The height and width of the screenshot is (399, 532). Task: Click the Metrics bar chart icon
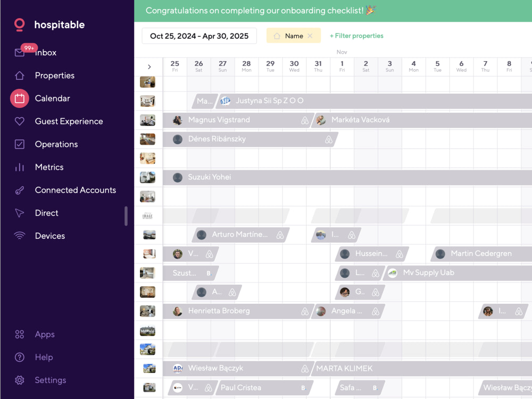[19, 167]
